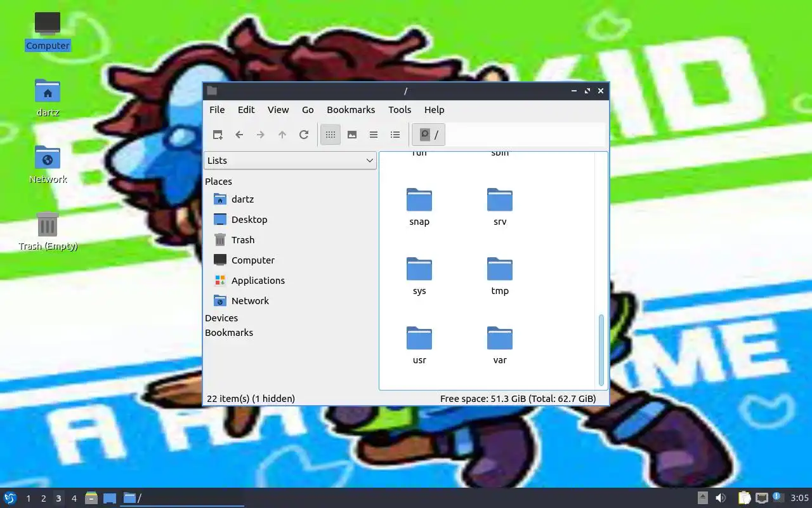Select the Computer desktop icon
The width and height of the screenshot is (812, 508).
coord(48,31)
